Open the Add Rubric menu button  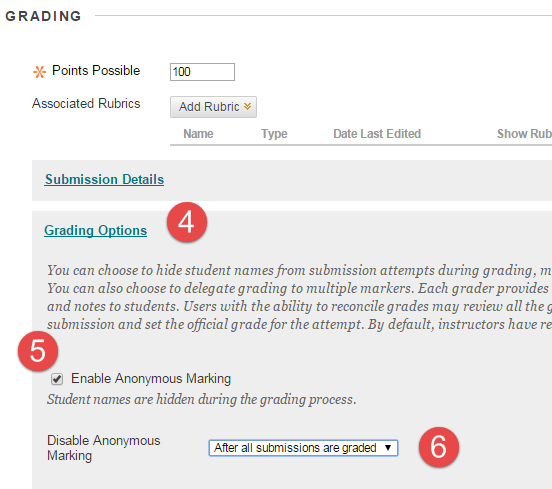tap(213, 107)
